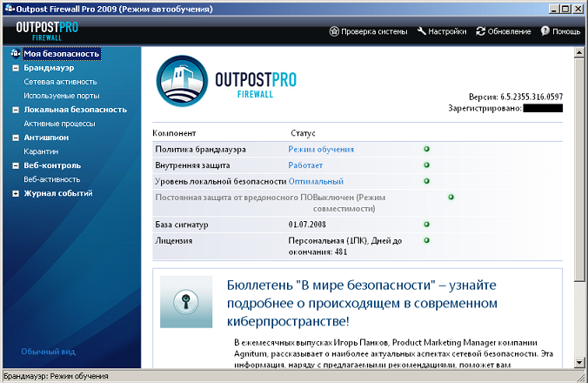Click Статус column header
The height and width of the screenshot is (383, 588).
[x=303, y=133]
